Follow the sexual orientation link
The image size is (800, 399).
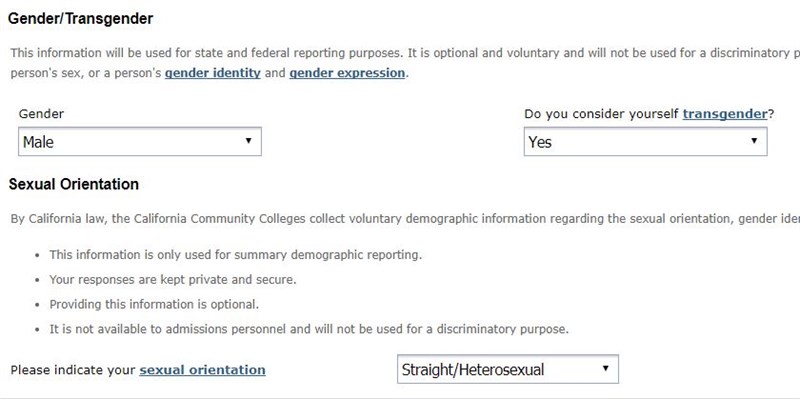click(203, 369)
